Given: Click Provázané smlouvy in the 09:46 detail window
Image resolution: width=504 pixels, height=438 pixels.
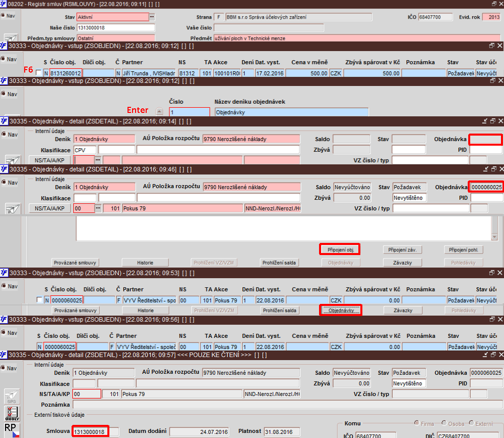Looking at the screenshot, I should (x=75, y=263).
